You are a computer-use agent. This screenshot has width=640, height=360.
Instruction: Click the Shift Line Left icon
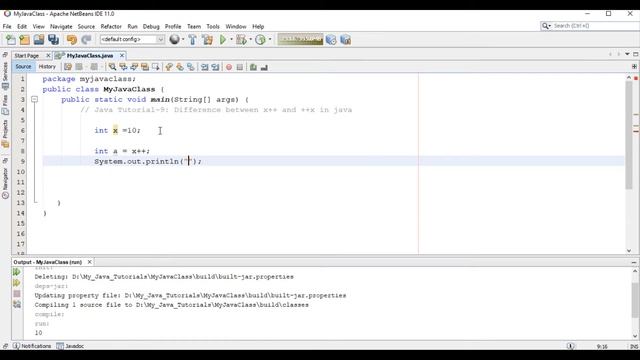[x=204, y=67]
